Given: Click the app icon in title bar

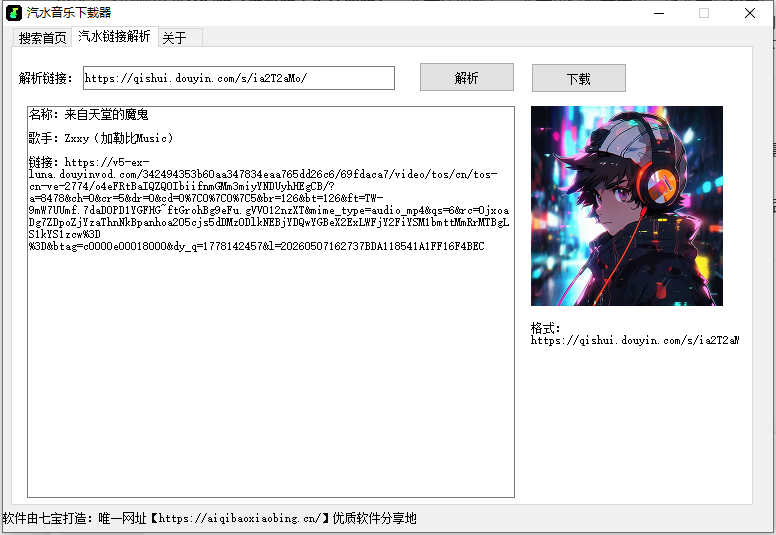Looking at the screenshot, I should [13, 13].
